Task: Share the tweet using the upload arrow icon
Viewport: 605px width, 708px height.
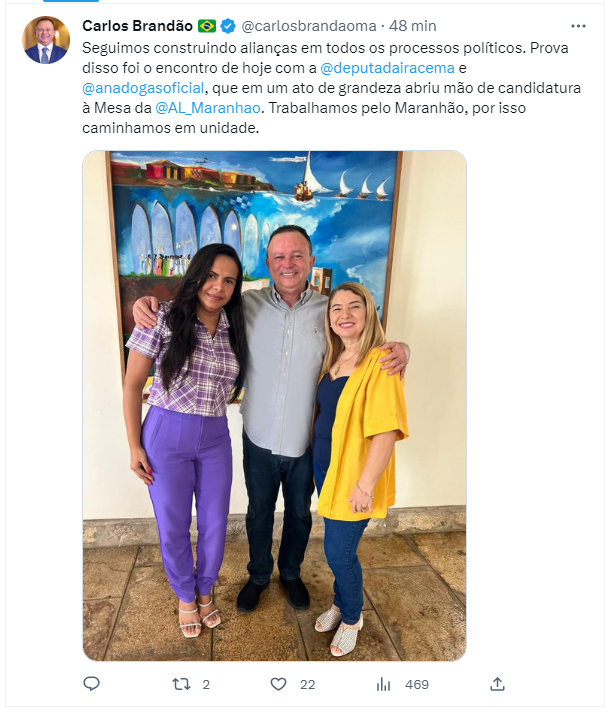Action: click(x=497, y=684)
